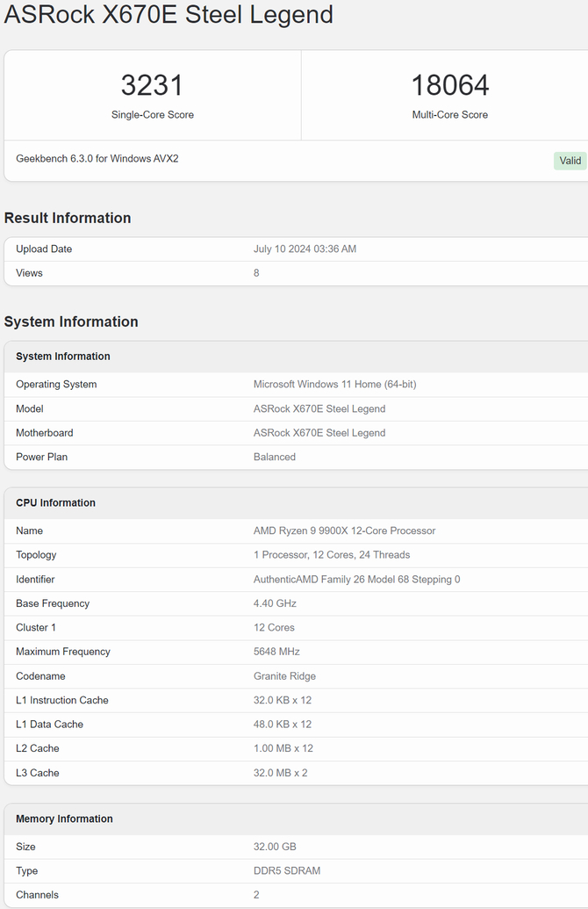Screen dimensions: 588x909
Task: Click the CPU Information table header
Action: [x=55, y=503]
